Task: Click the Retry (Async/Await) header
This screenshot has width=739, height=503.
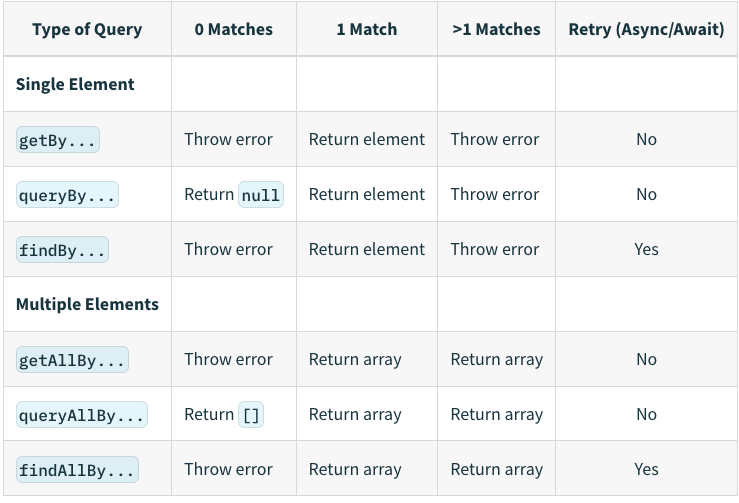Action: point(646,29)
